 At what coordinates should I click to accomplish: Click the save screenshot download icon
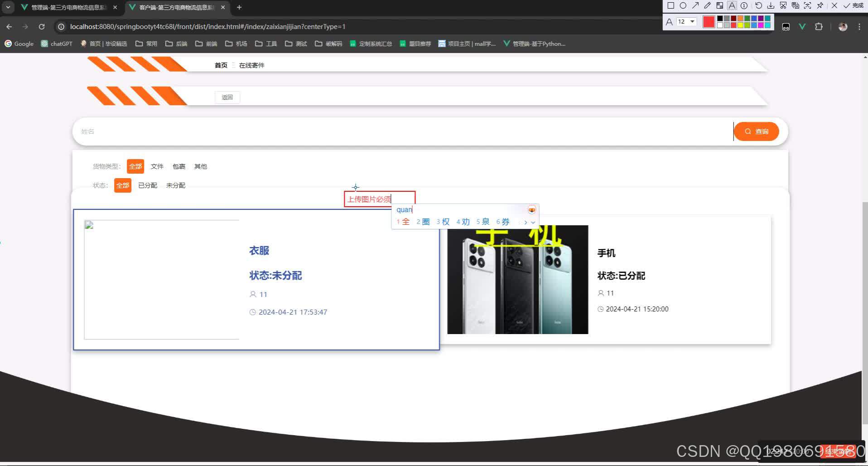point(771,6)
